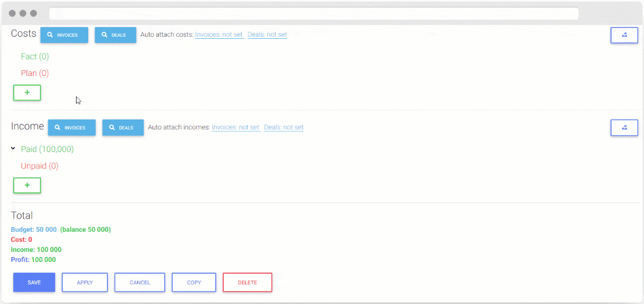Click the Invoices search button in Costs
The width and height of the screenshot is (644, 304).
pos(64,35)
